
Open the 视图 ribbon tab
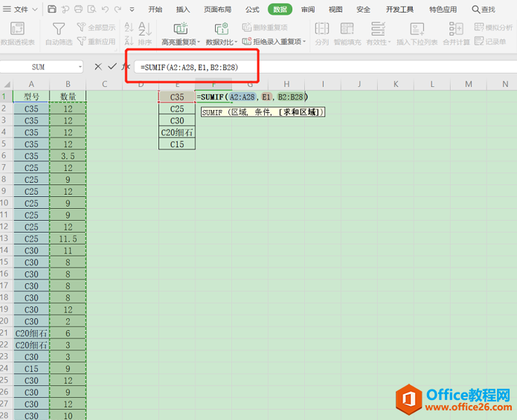coord(335,9)
